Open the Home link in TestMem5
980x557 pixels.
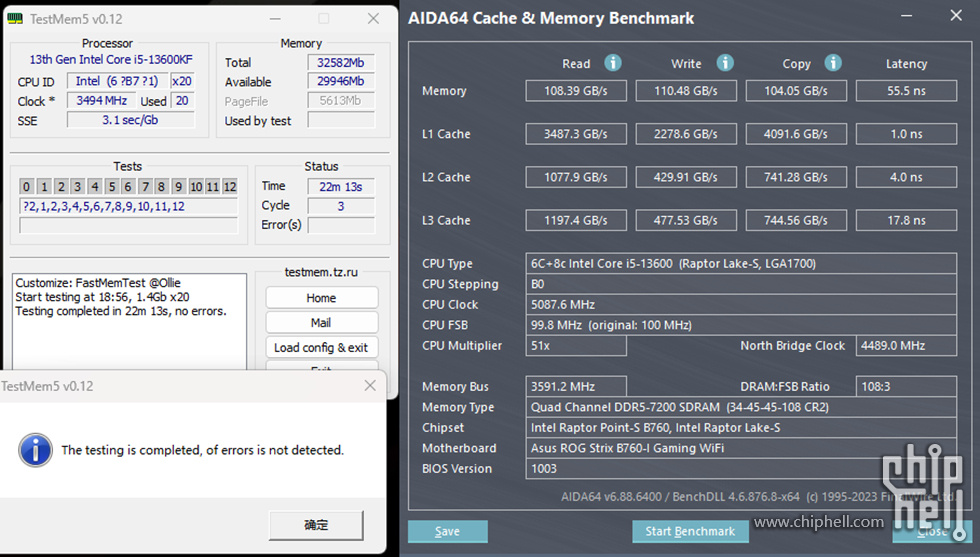pos(321,298)
